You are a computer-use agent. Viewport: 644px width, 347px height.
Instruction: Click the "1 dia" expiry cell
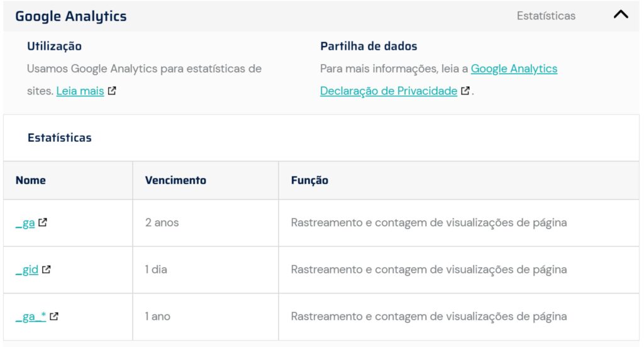tap(156, 270)
